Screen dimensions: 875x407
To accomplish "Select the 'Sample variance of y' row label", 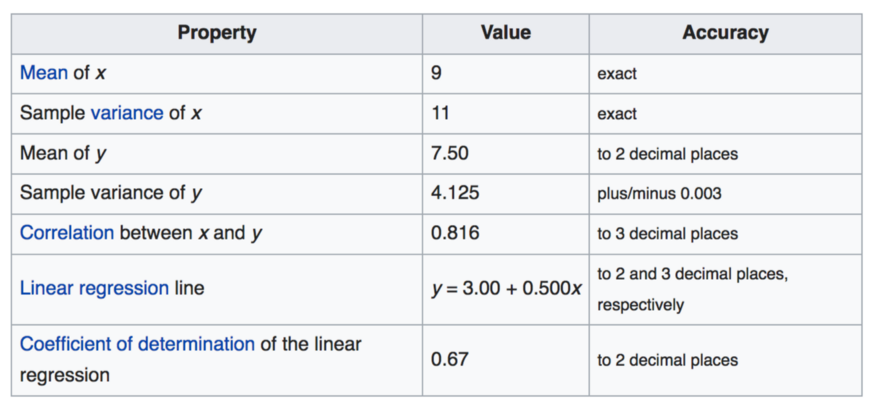I will coord(111,193).
